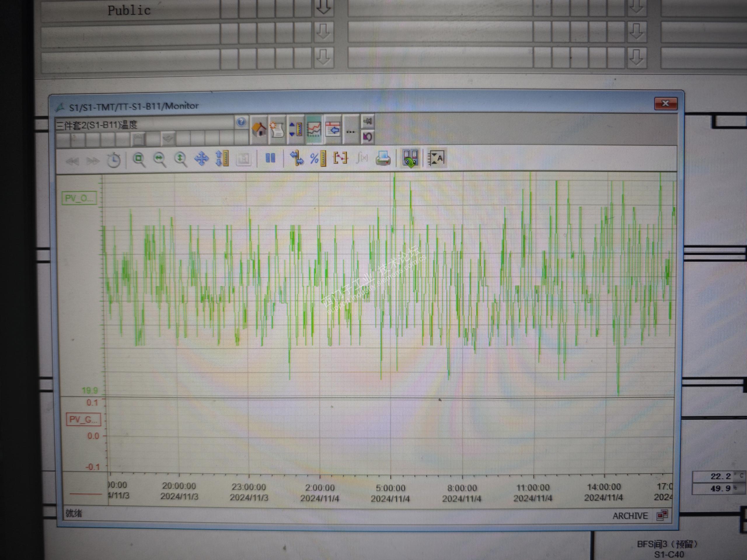
Task: Click the help question mark button
Action: pyautogui.click(x=241, y=122)
